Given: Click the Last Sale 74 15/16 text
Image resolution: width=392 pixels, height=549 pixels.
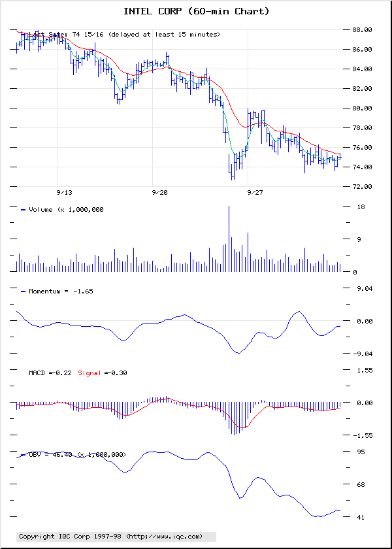Looking at the screenshot, I should tap(66, 34).
